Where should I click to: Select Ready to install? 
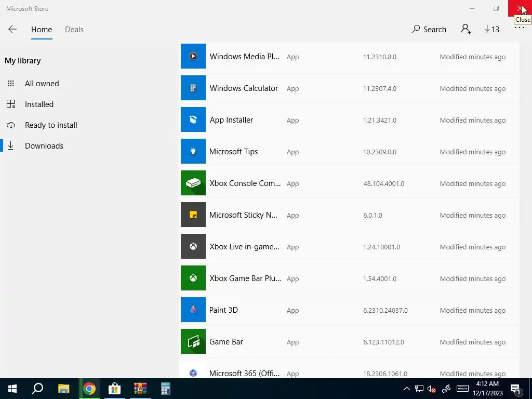tap(51, 125)
